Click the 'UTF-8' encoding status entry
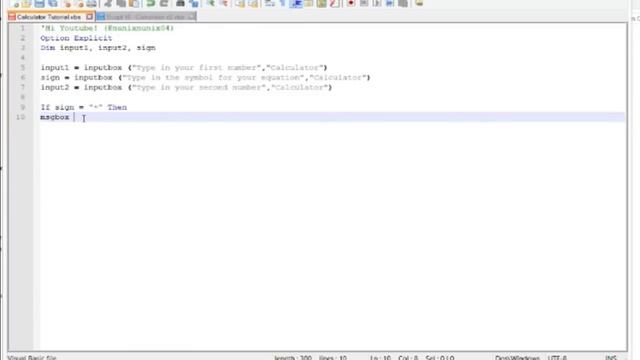 557,358
